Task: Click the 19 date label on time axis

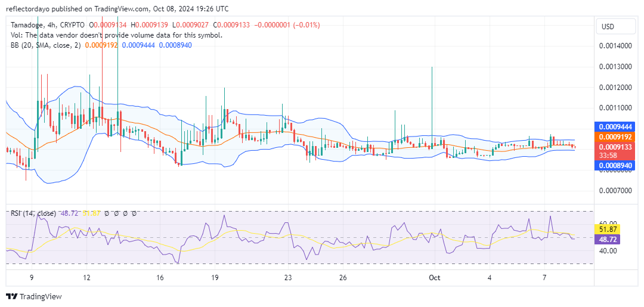Action: pos(215,278)
